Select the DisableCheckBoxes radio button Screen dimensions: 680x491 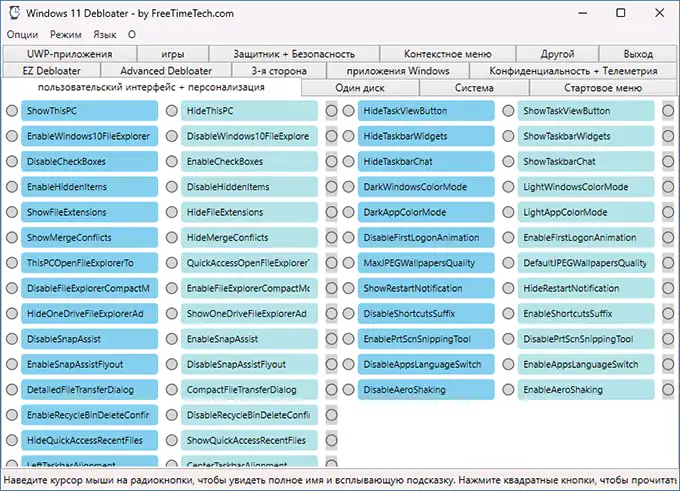[x=12, y=161]
